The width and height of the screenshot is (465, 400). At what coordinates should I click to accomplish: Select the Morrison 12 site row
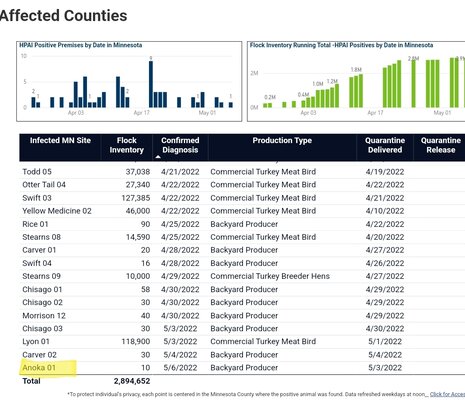[242, 316]
